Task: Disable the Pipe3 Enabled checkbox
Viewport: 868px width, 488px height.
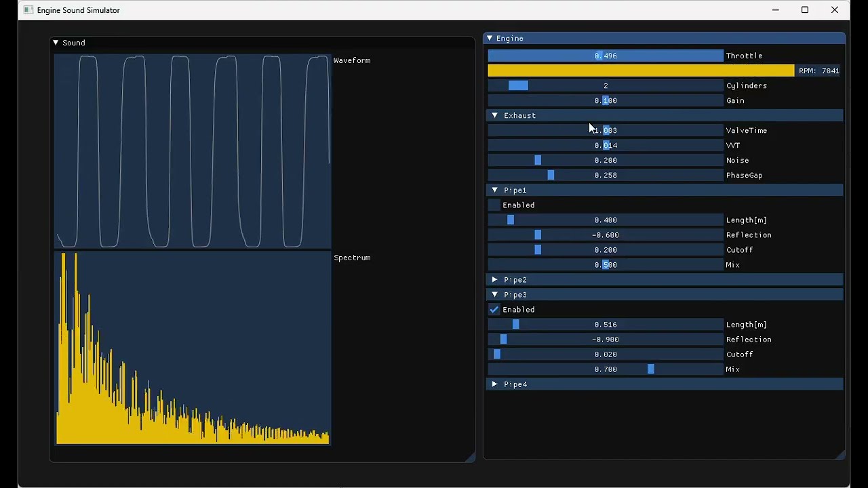Action: [494, 309]
